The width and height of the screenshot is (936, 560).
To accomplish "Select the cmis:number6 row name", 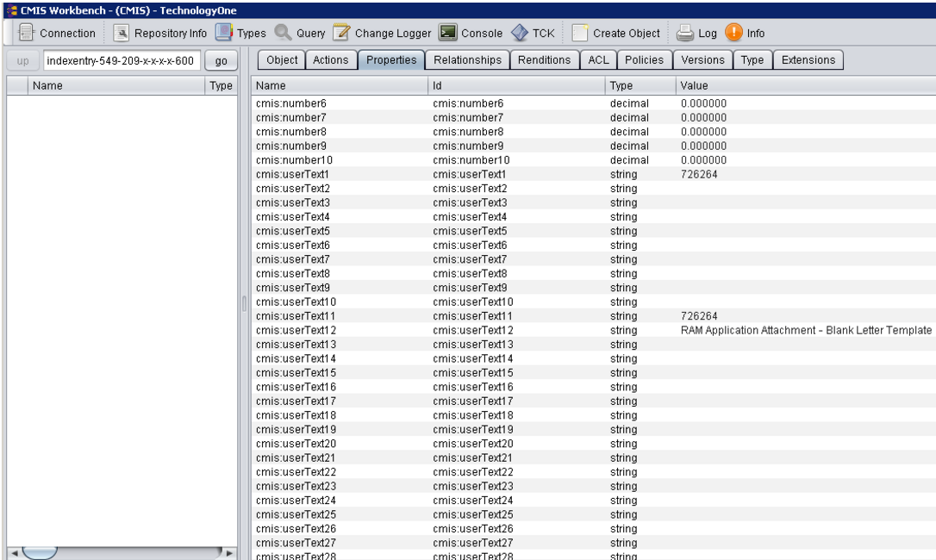I will (291, 103).
